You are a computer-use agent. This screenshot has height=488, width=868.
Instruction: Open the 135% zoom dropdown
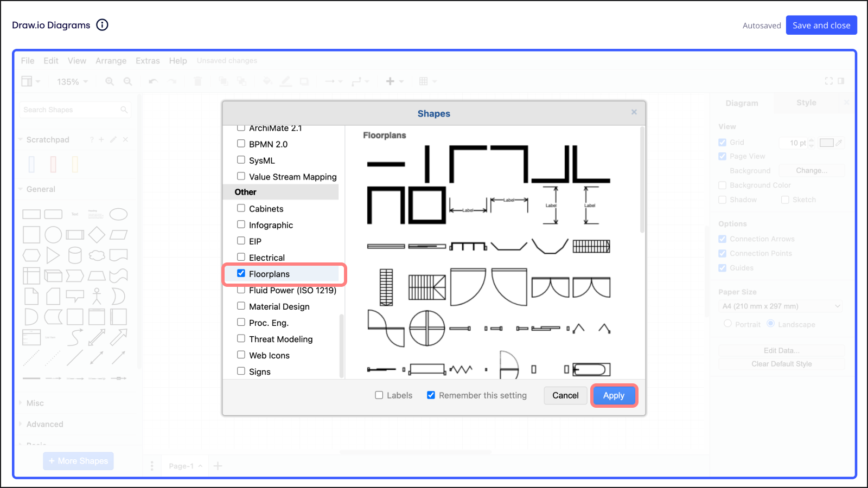(x=72, y=82)
